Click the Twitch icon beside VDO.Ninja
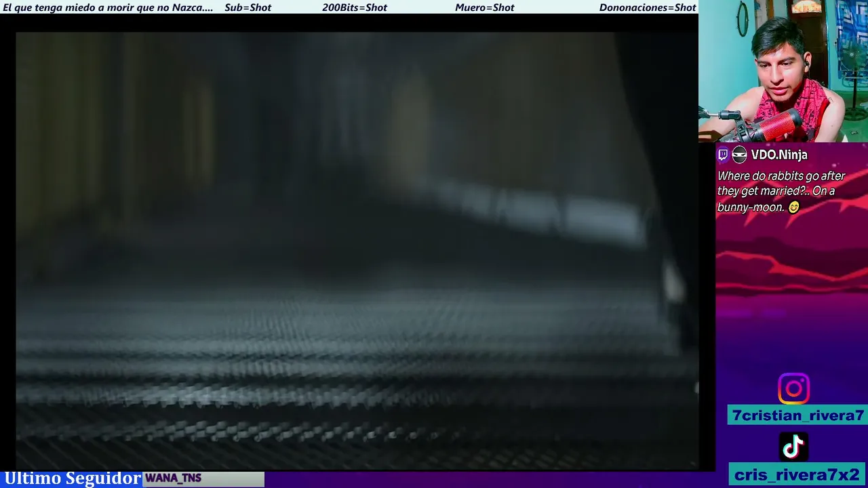868x488 pixels. [x=723, y=155]
